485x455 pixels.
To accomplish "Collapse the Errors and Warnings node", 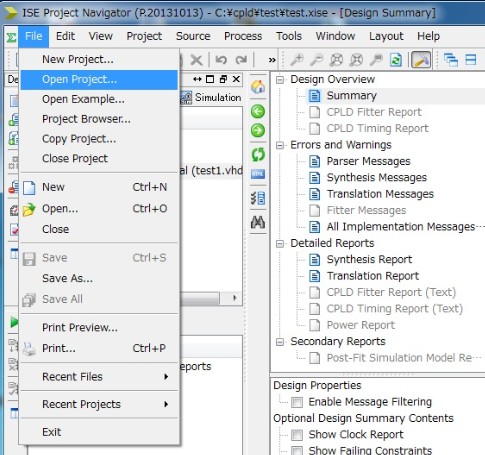I will click(280, 145).
